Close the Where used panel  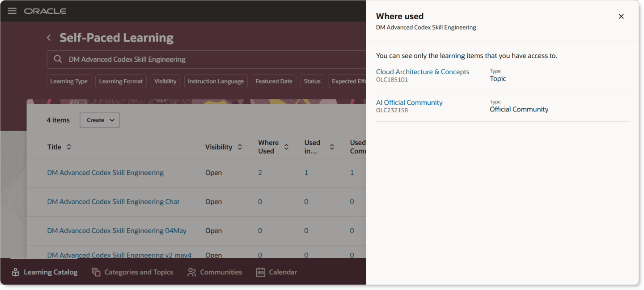click(621, 17)
